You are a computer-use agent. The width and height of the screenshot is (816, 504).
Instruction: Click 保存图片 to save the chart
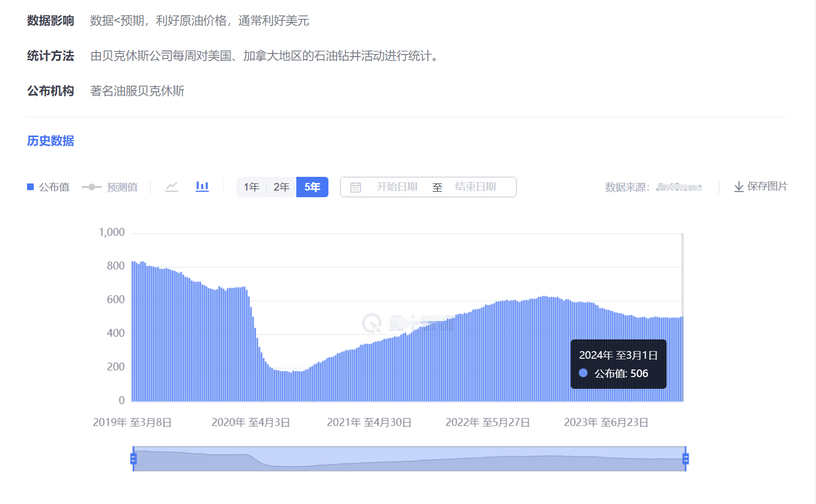[767, 187]
